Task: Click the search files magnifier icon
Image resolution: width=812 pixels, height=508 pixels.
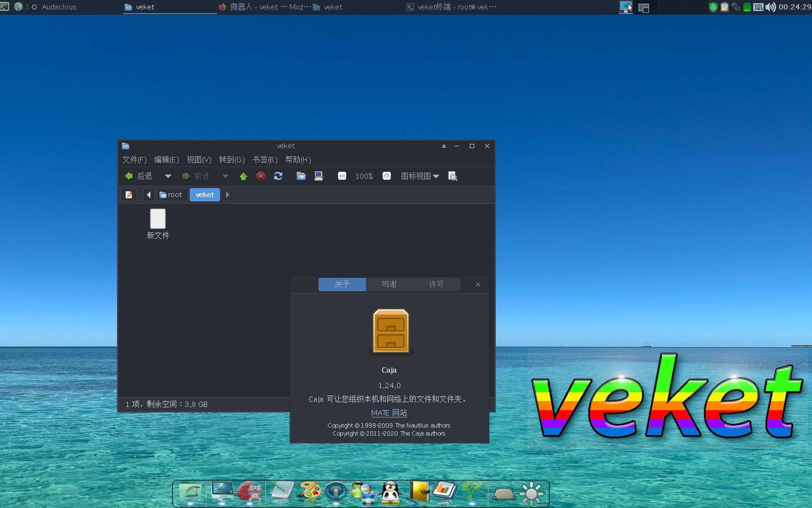Action: [x=453, y=176]
